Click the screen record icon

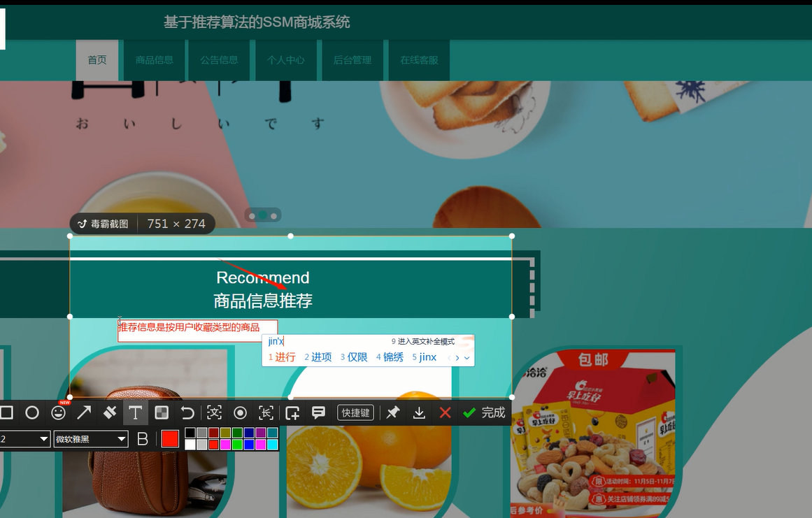click(x=240, y=412)
